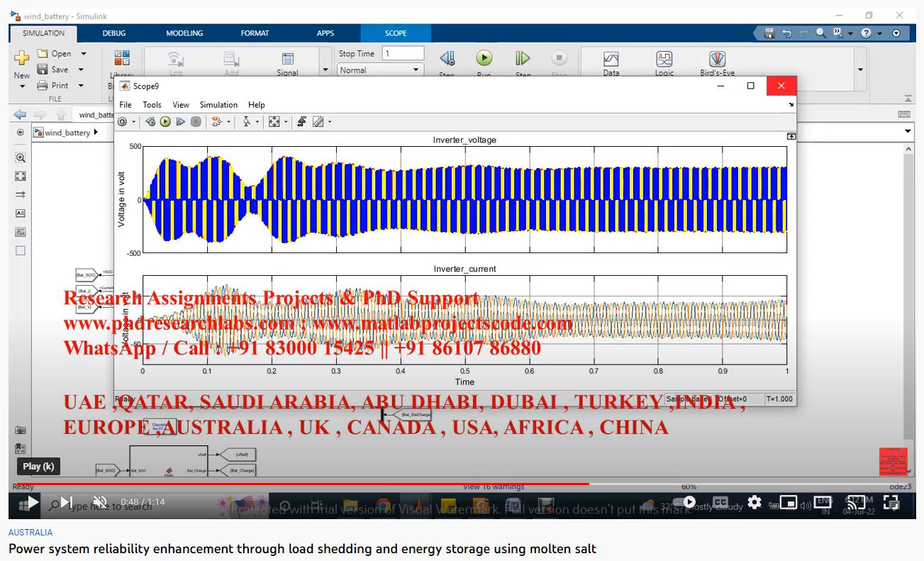Click Step Forward in Scope9 toolbar
The height and width of the screenshot is (561, 924).
point(180,122)
